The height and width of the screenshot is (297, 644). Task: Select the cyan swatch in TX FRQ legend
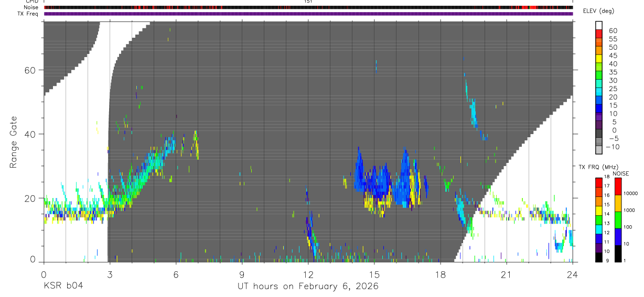tap(599, 229)
